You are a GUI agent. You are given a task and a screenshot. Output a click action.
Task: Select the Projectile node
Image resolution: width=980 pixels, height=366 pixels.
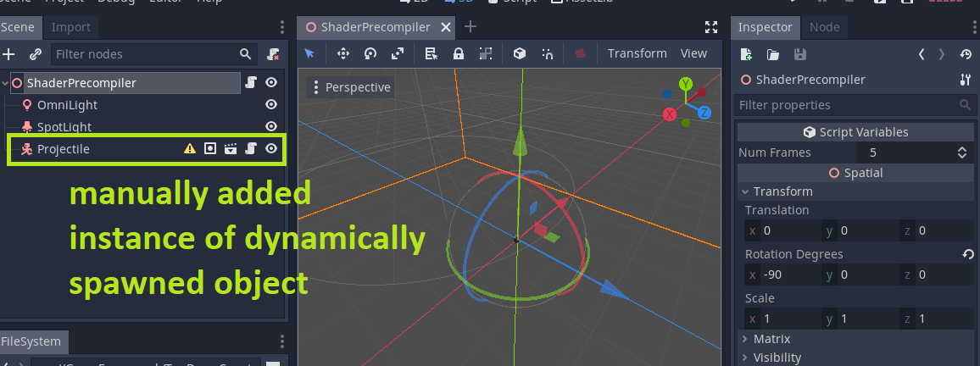(x=63, y=148)
